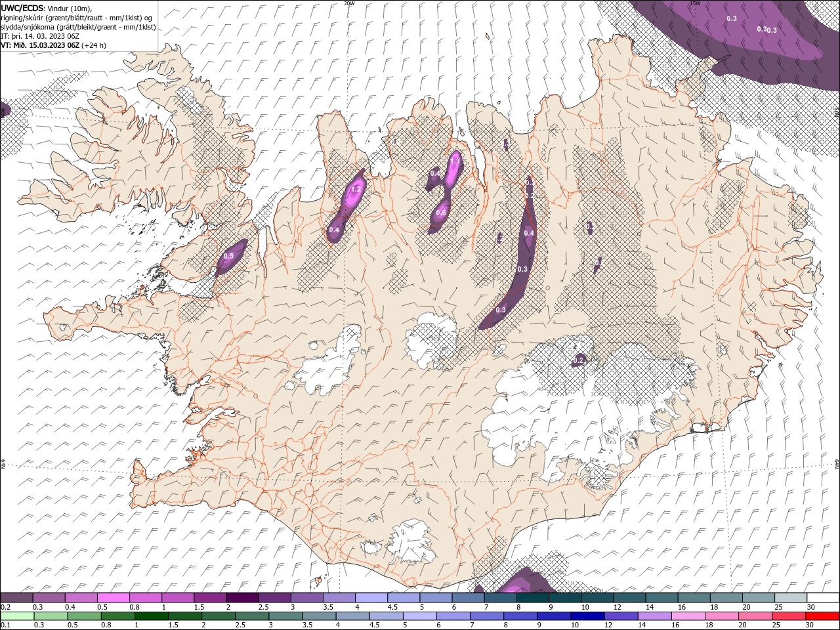
Task: Pick the lavender snow swatch between 4 and 4.5
Action: point(371,598)
